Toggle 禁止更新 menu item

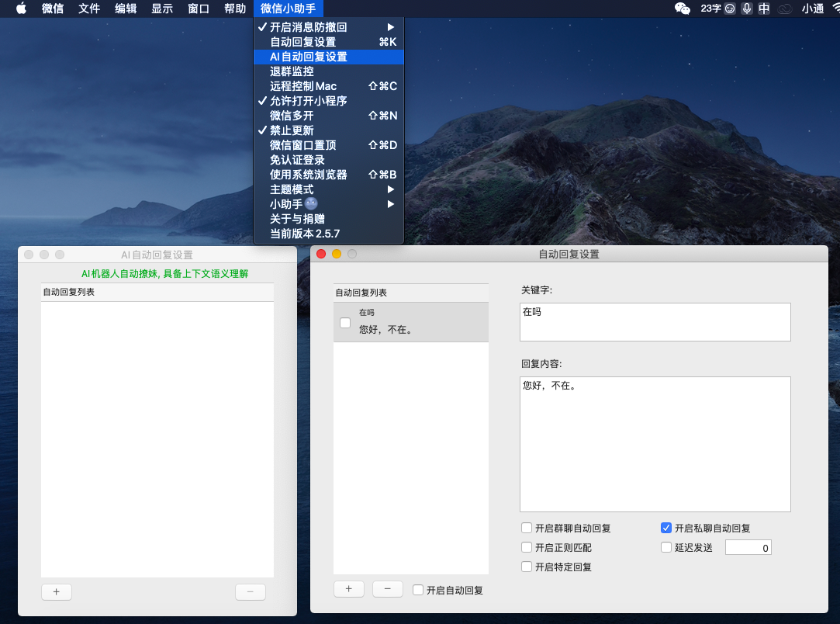[x=328, y=130]
